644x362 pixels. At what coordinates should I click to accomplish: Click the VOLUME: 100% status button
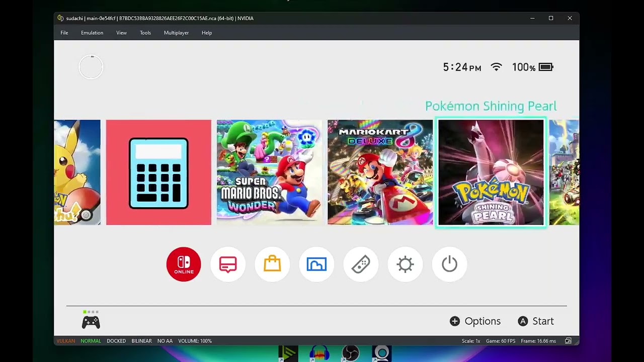[195, 341]
